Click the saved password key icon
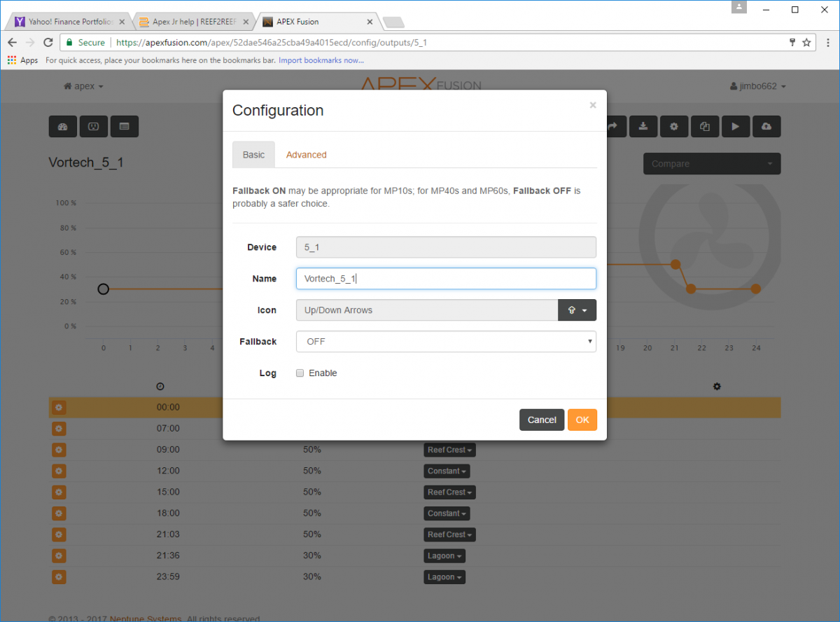This screenshot has height=622, width=840. [792, 43]
